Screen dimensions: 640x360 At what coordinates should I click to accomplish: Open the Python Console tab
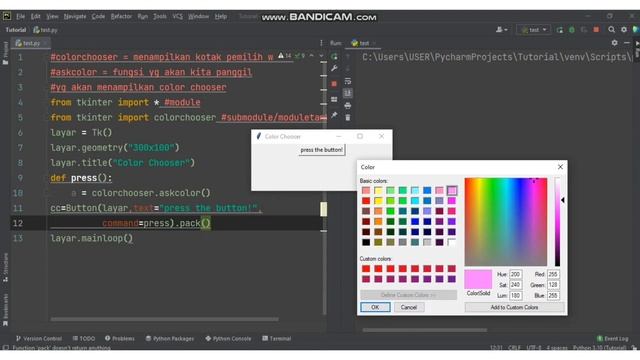228,338
